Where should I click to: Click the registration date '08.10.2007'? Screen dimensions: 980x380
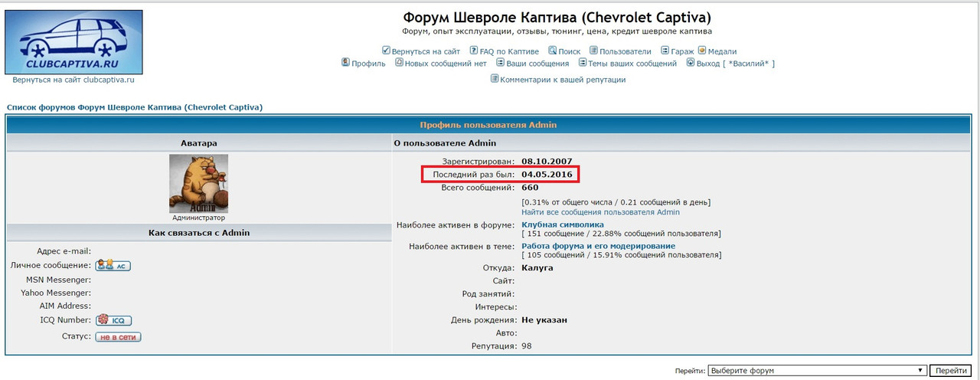547,162
